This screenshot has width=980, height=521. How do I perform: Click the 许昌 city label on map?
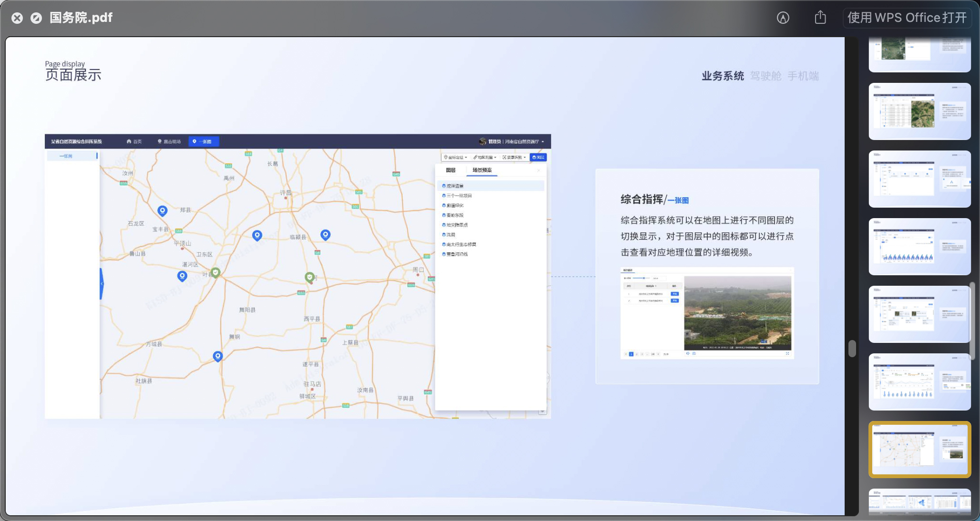pyautogui.click(x=286, y=192)
